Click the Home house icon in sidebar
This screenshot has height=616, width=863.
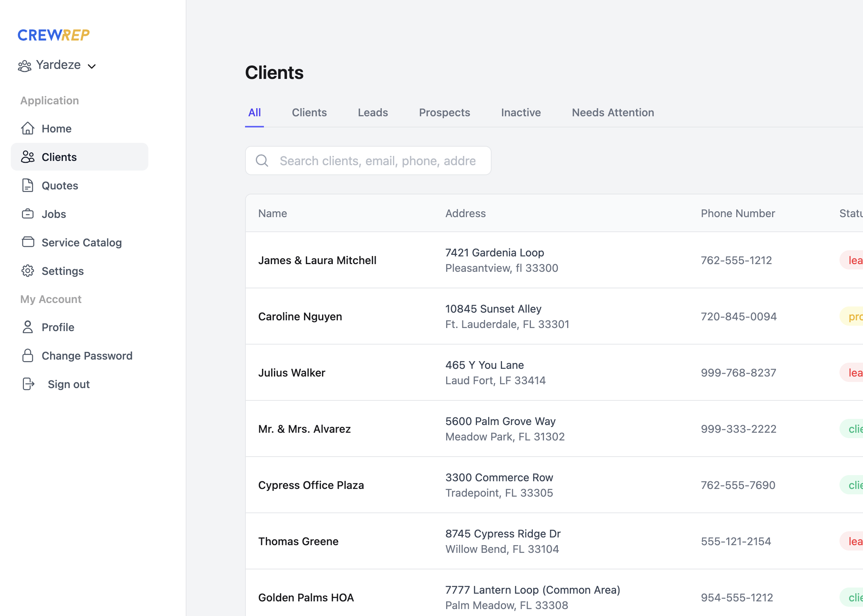pyautogui.click(x=28, y=128)
